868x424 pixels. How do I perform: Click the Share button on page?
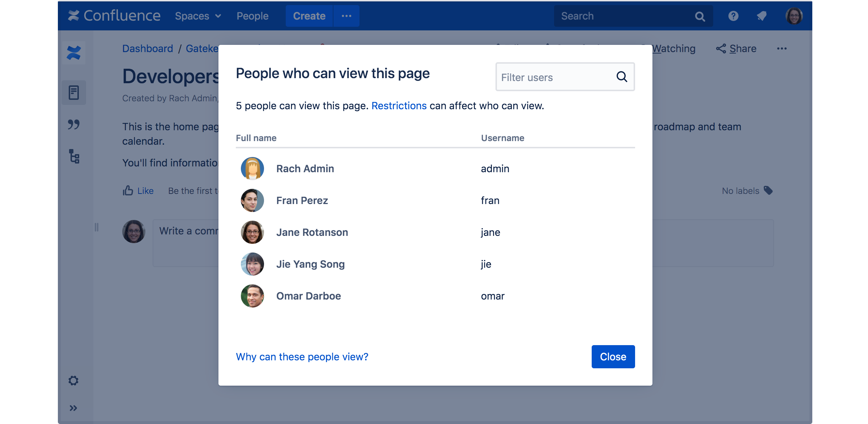point(736,49)
